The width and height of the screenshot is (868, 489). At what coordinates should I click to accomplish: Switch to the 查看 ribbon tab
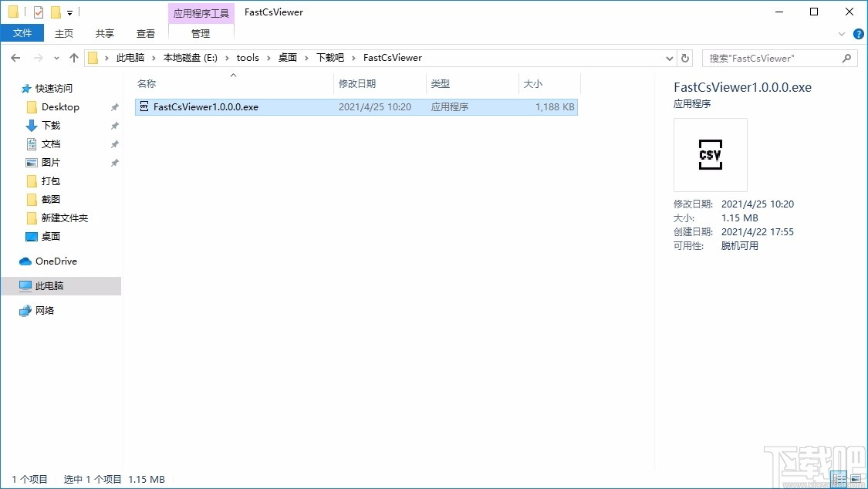[x=146, y=33]
